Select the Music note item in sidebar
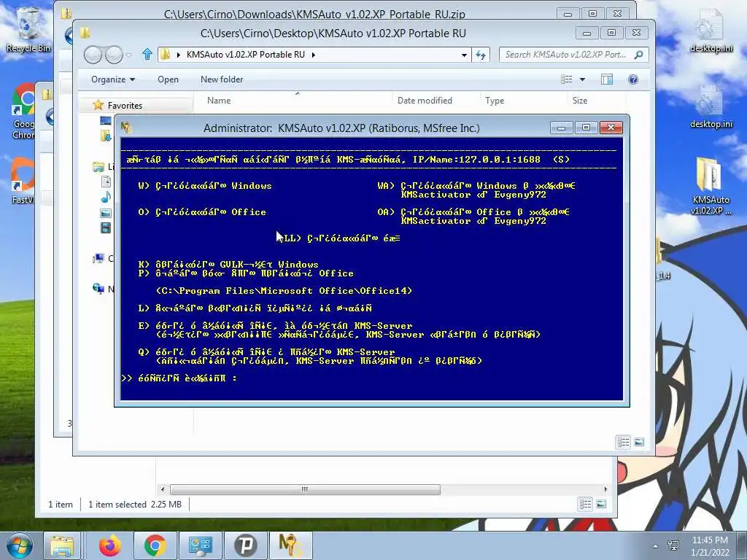Image resolution: width=747 pixels, height=560 pixels. (106, 197)
